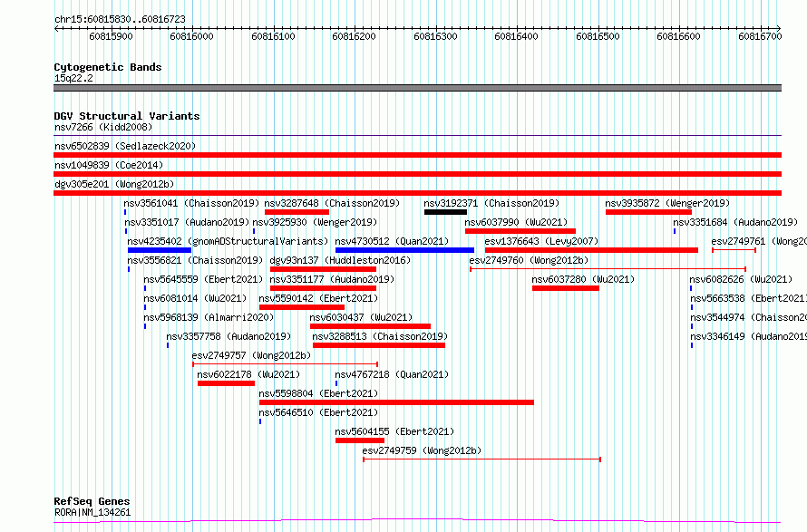Open the nsv6082626 (Wu2021) label
Screen dimensions: 807x532
(x=741, y=279)
